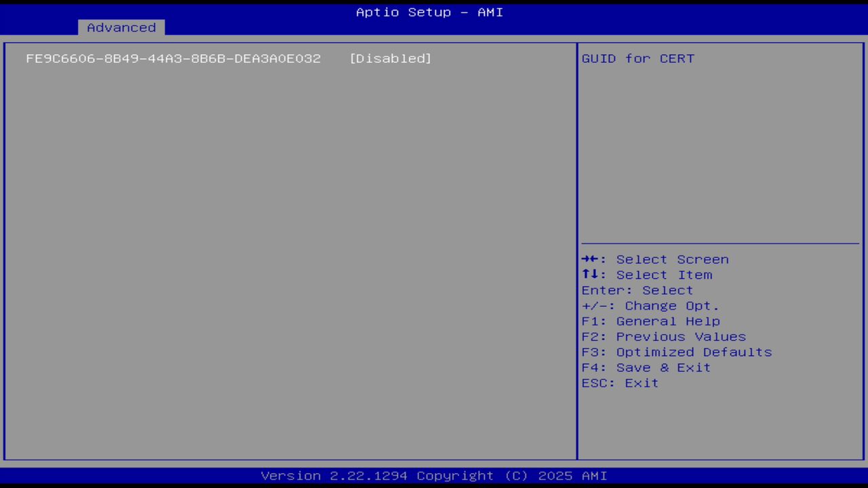Select F2 Previous Values option
The height and width of the screenshot is (488, 868).
point(663,336)
